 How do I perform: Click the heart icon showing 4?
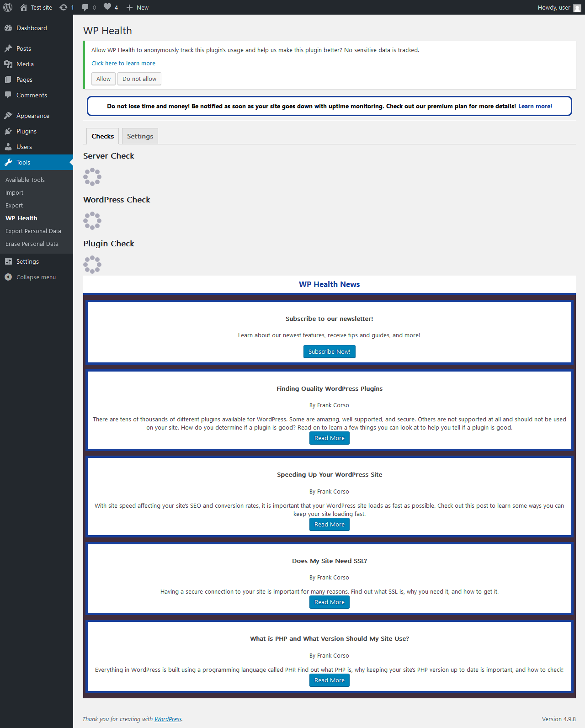click(x=107, y=7)
